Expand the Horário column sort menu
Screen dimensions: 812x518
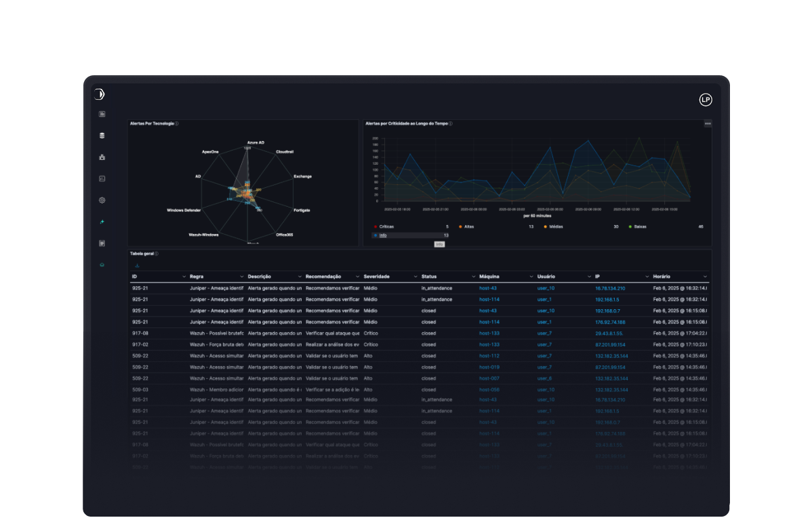click(705, 277)
